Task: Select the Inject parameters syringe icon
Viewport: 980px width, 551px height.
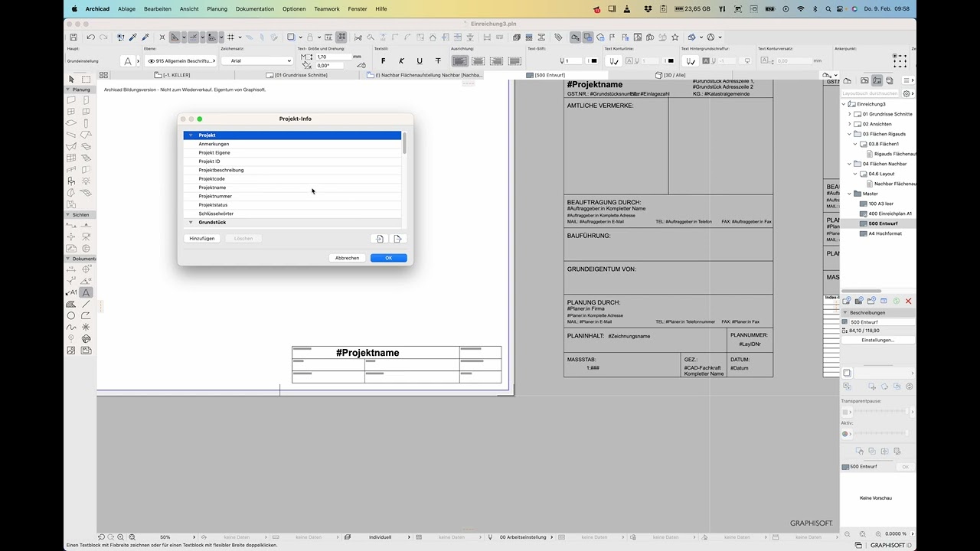Action: pyautogui.click(x=145, y=37)
